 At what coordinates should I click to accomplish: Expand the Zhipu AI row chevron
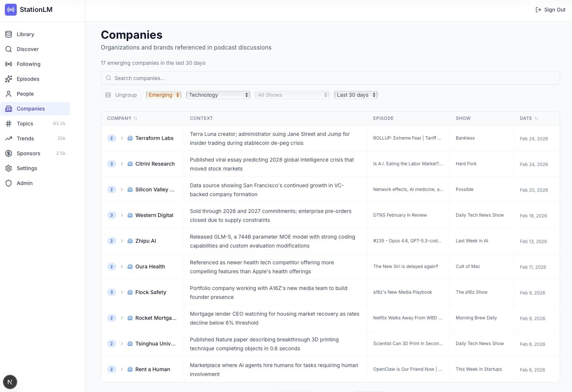click(x=122, y=241)
